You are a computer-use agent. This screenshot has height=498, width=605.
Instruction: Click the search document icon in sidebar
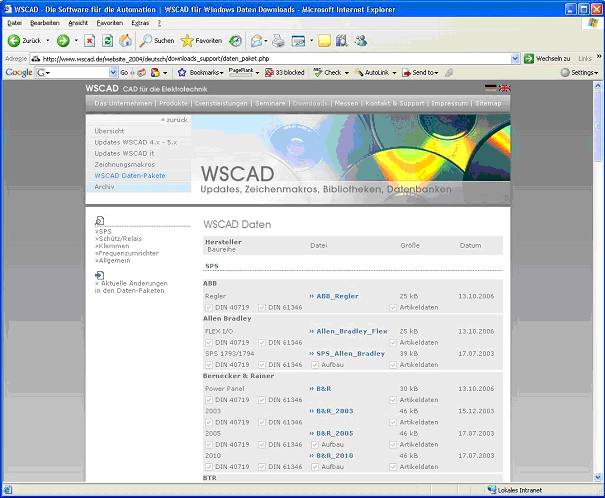(100, 220)
